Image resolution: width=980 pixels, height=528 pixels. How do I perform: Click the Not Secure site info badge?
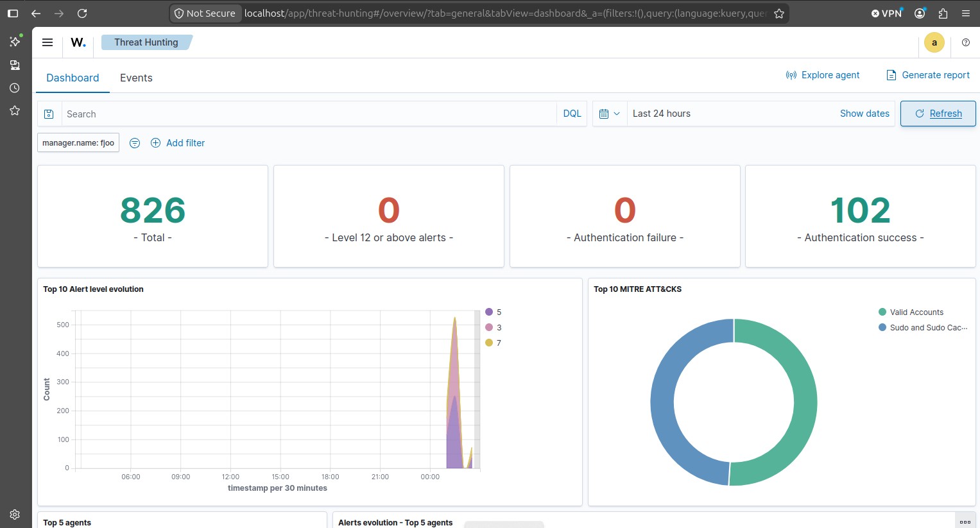tap(205, 13)
